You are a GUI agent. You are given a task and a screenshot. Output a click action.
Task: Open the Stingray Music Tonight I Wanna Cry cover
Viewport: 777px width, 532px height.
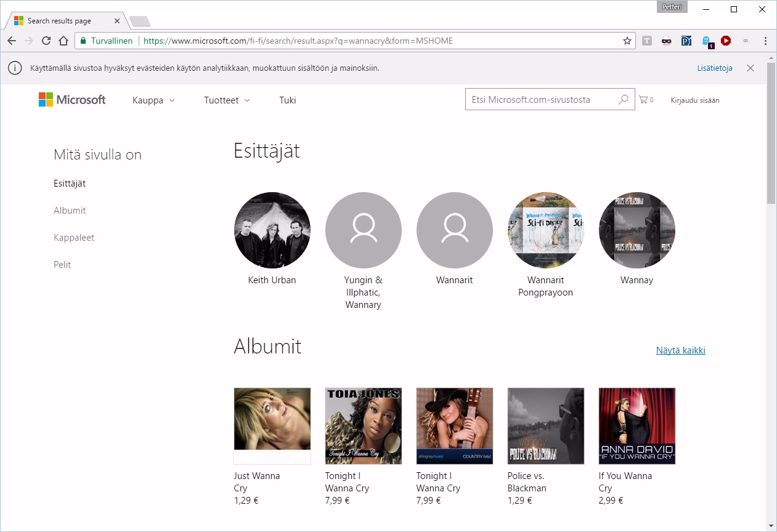pos(455,426)
